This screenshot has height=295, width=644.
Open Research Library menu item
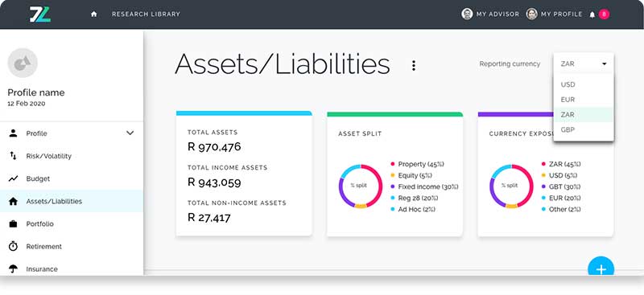tap(146, 14)
